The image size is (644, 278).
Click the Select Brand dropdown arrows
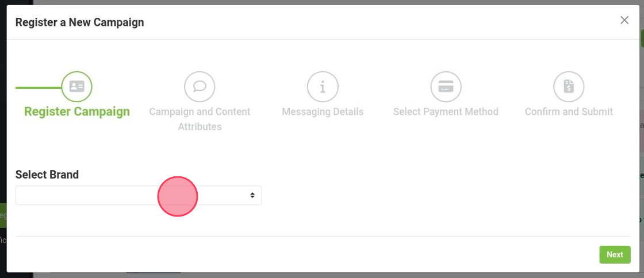(x=252, y=195)
